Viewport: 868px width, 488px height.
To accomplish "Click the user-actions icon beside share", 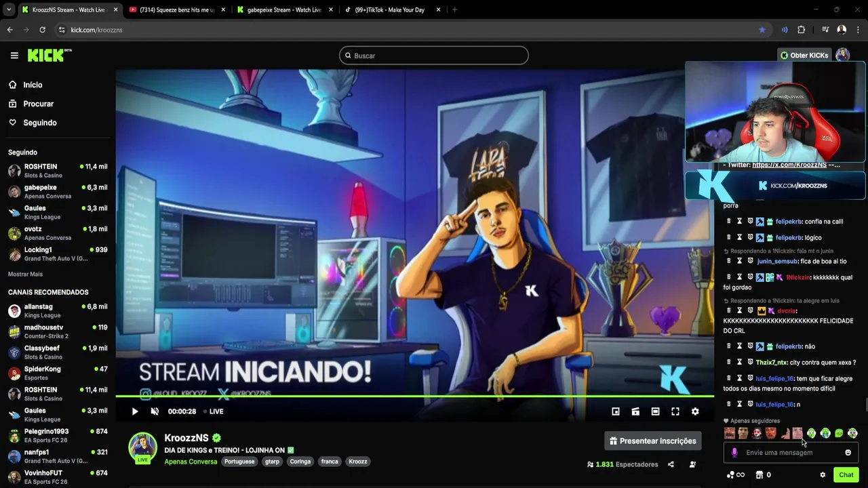I will click(x=692, y=464).
